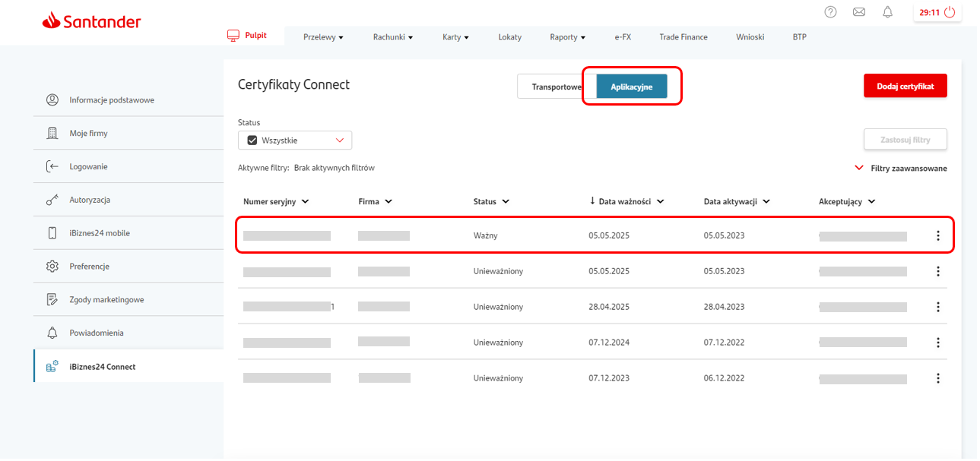The image size is (980, 461).
Task: Click the Certyfikaty Connect heading
Action: tap(294, 85)
